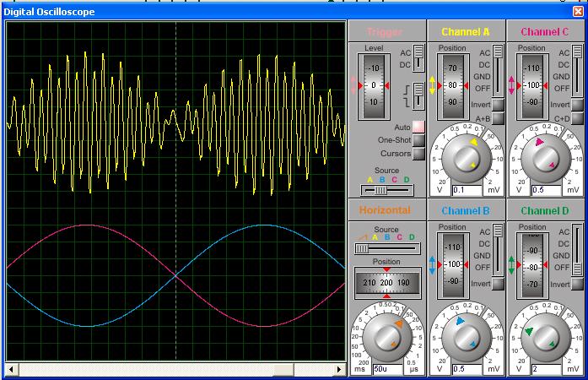588x380 pixels.
Task: Click the Horizontal Source selector slider
Action: click(387, 248)
